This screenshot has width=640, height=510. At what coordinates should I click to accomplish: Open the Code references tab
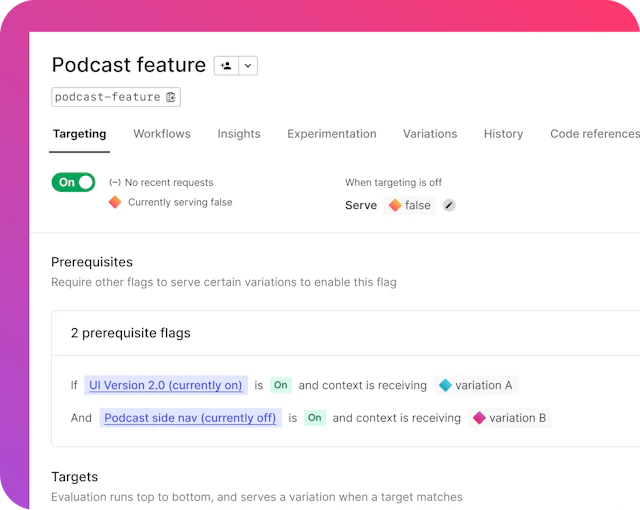pyautogui.click(x=595, y=134)
